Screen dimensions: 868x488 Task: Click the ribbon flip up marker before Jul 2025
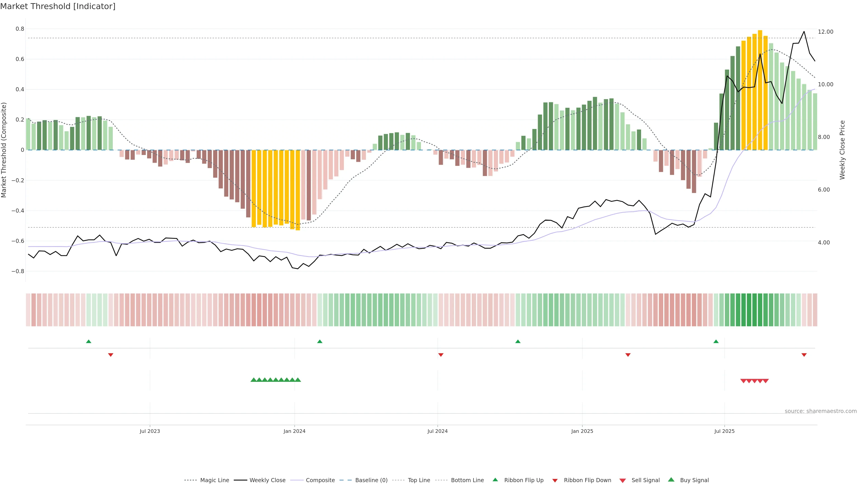click(x=716, y=342)
